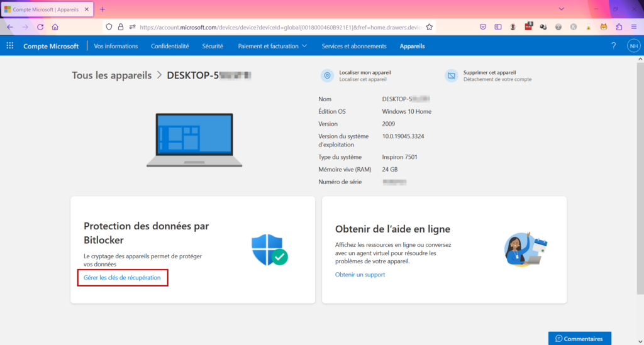Click the address bar URL field
The width and height of the screenshot is (644, 345).
(281, 27)
